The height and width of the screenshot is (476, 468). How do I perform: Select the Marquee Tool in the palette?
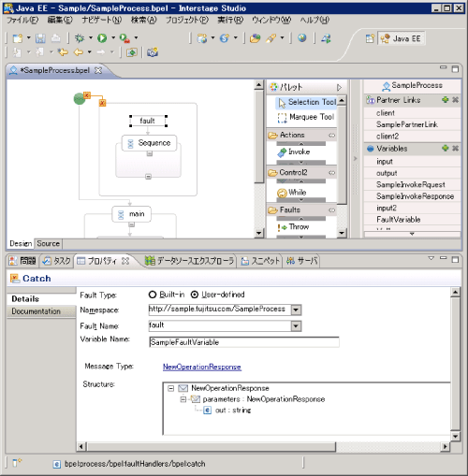pos(307,117)
